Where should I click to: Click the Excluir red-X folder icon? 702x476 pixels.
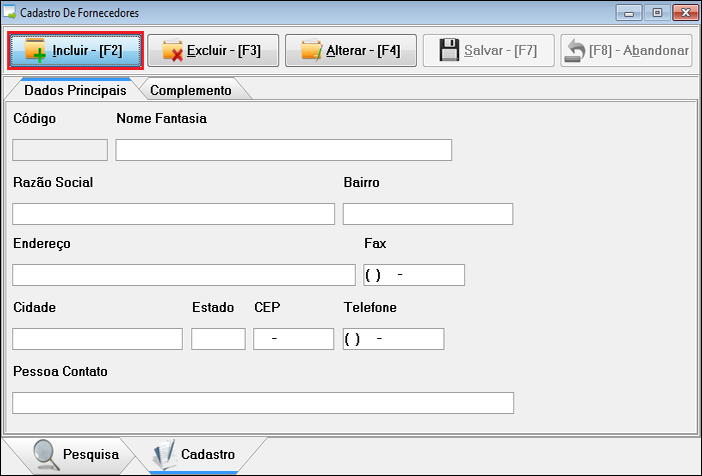(x=172, y=50)
